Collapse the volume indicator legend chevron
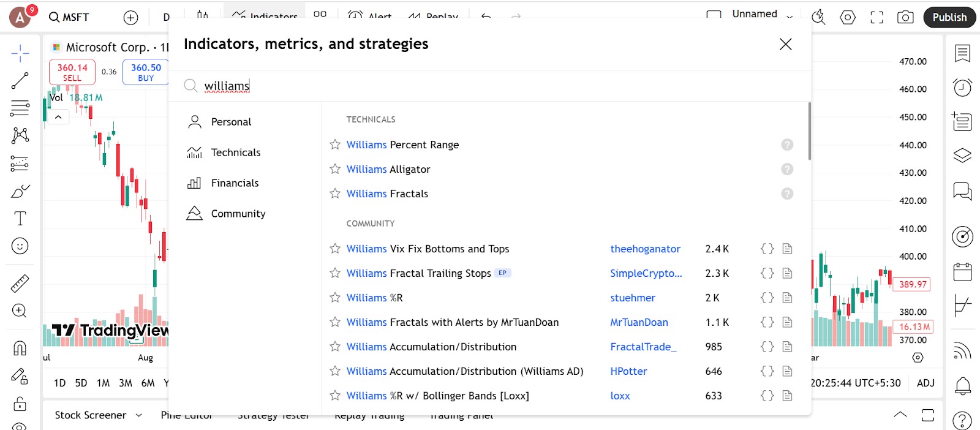 58,116
